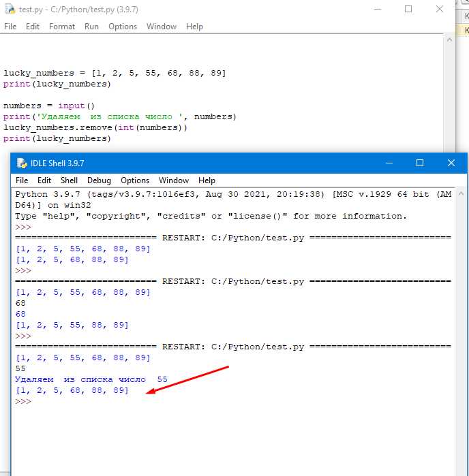
Task: Click the IDLE Shell window Python icon
Action: 22,163
